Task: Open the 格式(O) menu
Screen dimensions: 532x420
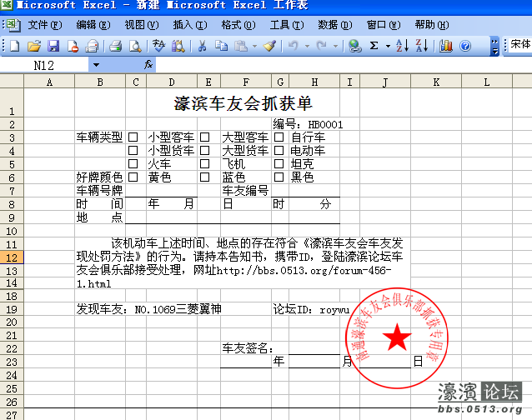Action: click(x=238, y=25)
